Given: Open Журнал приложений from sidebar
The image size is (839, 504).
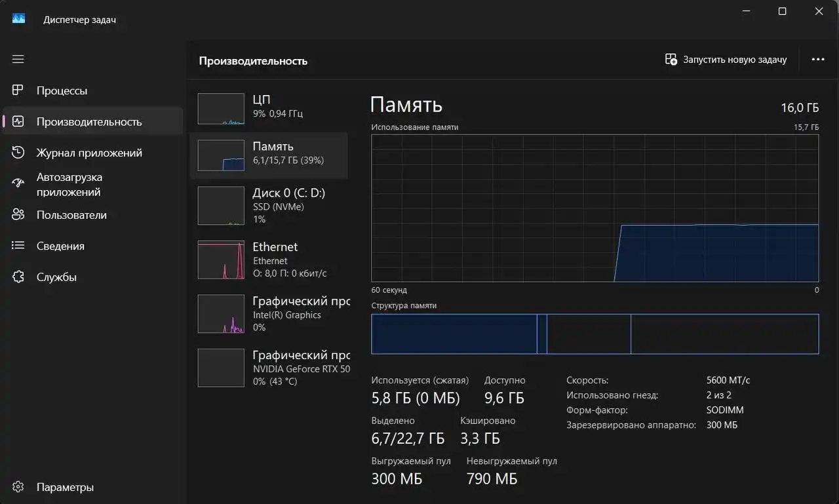Looking at the screenshot, I should tap(88, 152).
